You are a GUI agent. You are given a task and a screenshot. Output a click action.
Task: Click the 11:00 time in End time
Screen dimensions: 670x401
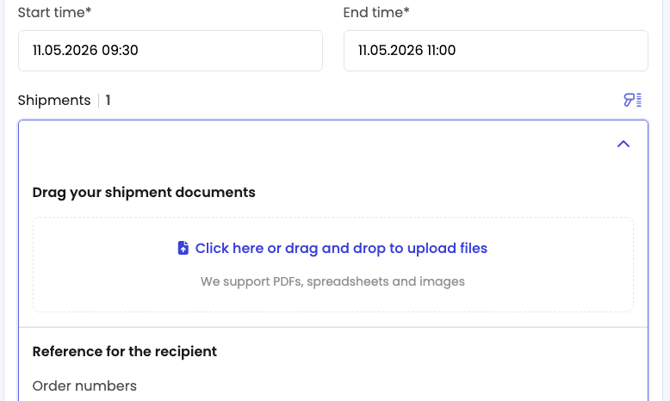pos(441,50)
